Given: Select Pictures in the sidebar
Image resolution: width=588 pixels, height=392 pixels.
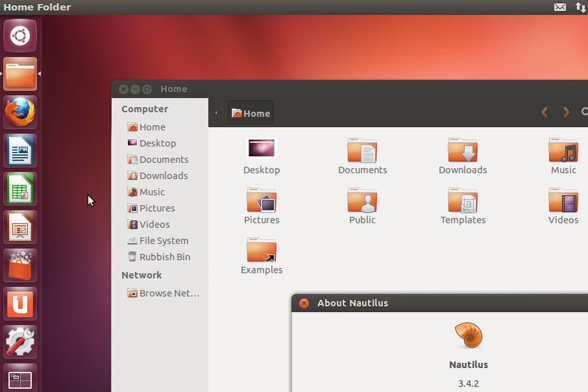Looking at the screenshot, I should [x=151, y=208].
